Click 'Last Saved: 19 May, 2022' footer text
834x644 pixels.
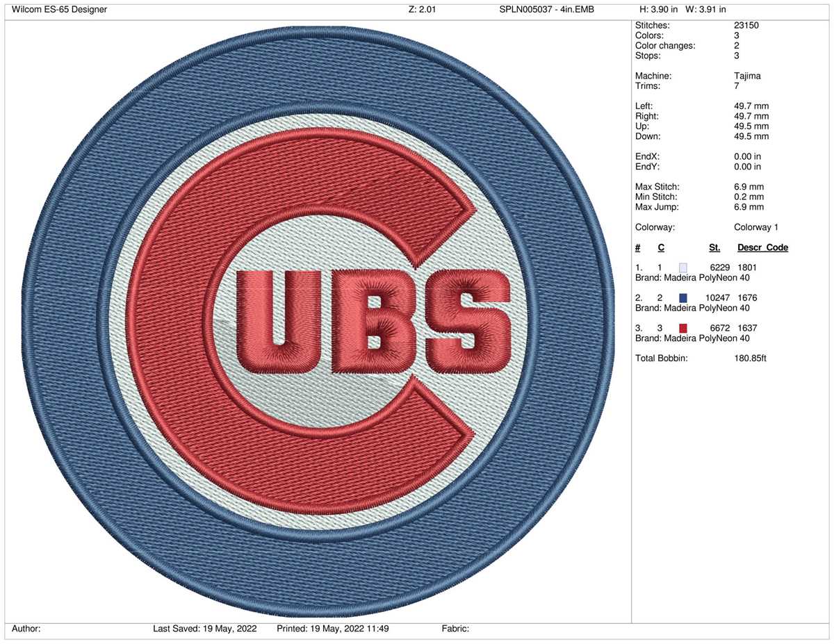point(205,629)
